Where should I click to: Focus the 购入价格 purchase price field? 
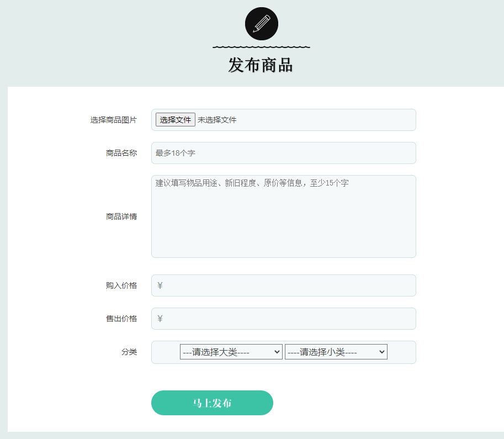point(283,285)
